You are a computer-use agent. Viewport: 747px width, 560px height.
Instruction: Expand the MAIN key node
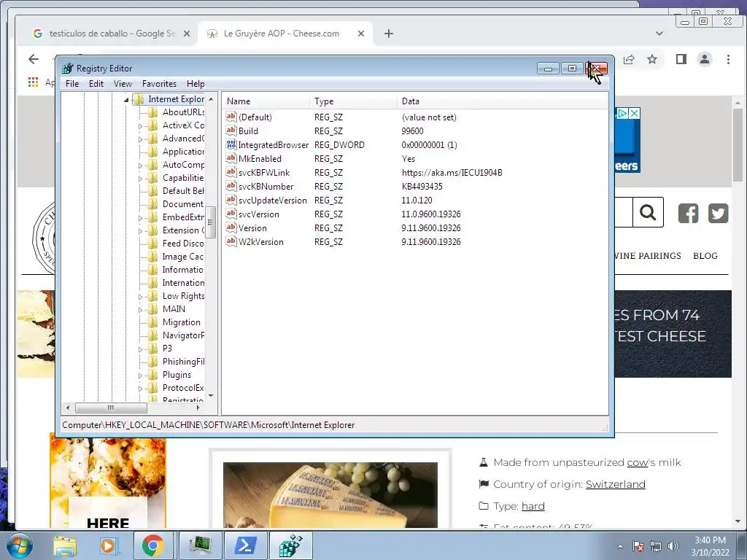click(140, 310)
